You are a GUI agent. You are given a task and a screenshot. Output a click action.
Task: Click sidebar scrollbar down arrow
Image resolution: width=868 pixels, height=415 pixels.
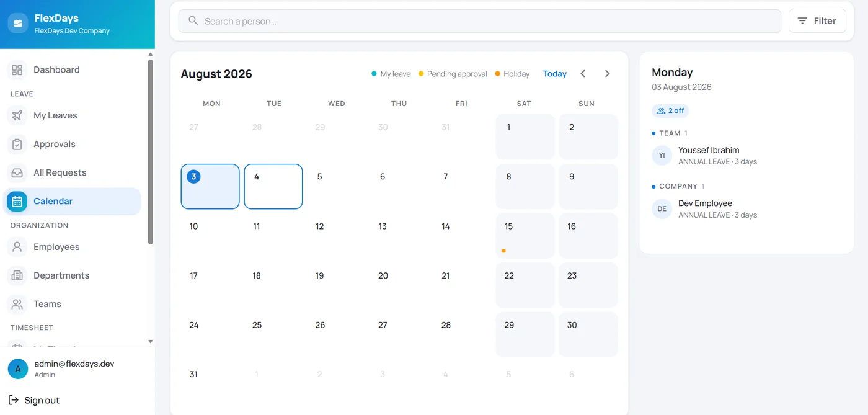click(x=150, y=341)
